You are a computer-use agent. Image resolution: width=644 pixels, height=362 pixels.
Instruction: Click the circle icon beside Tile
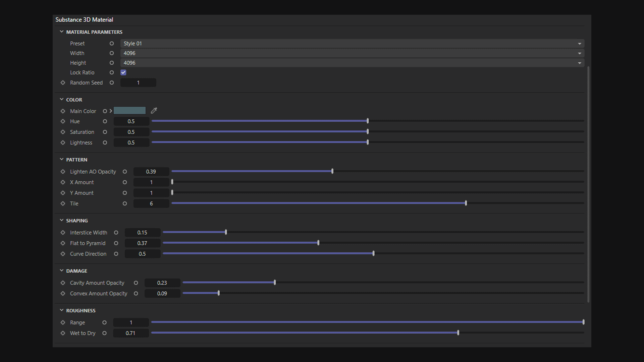tap(125, 203)
